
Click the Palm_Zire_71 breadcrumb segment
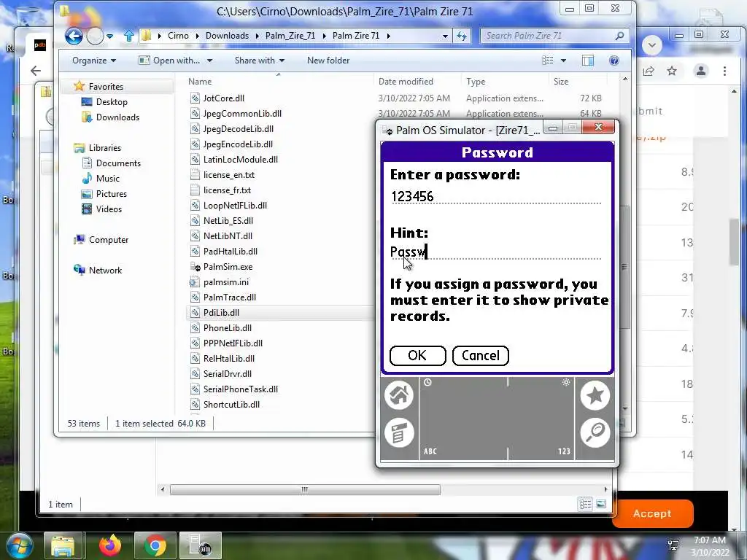coord(290,36)
